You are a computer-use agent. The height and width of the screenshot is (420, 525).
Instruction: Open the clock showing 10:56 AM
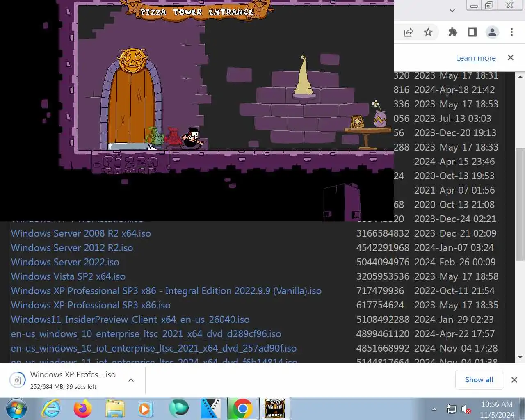[497, 409]
